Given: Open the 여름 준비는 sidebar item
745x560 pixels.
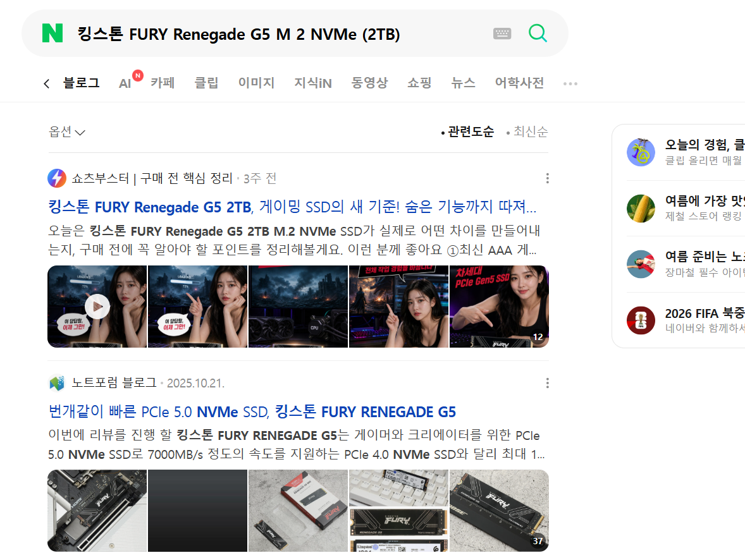Looking at the screenshot, I should 686,264.
